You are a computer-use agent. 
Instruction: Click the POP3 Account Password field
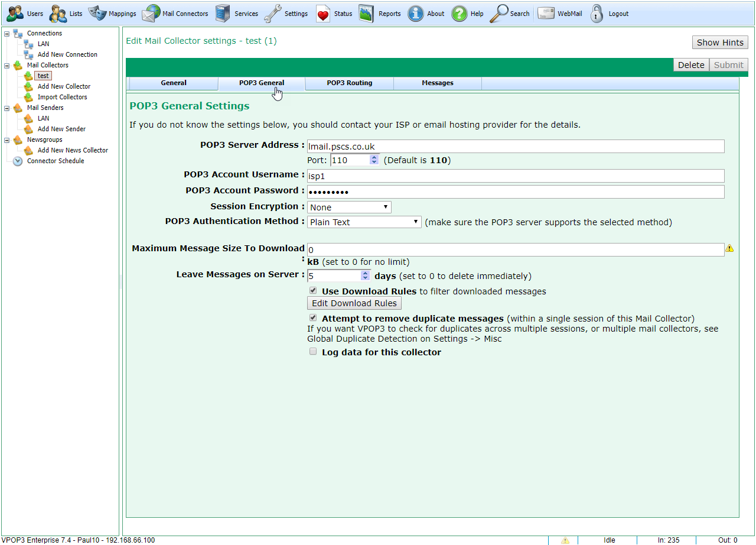point(516,192)
